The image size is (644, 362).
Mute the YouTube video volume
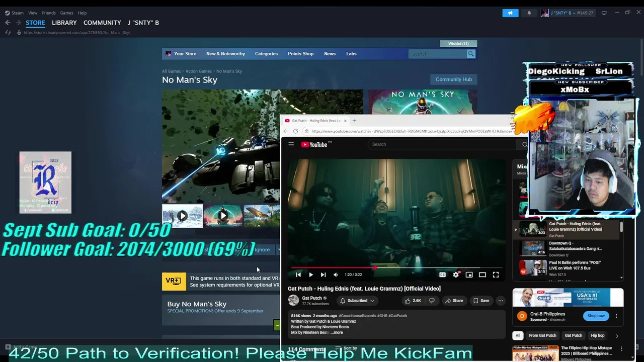coord(336,275)
